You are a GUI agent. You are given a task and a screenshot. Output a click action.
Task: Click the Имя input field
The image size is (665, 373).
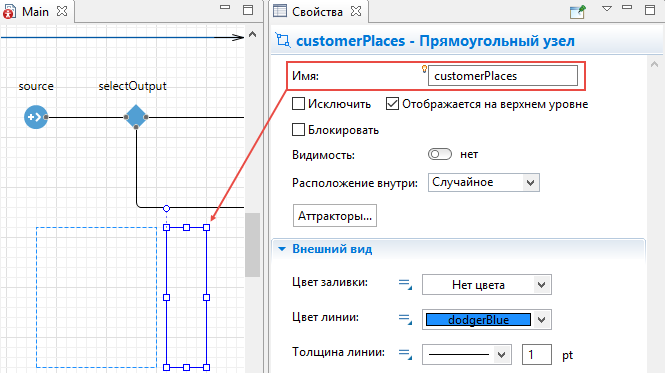coord(503,76)
